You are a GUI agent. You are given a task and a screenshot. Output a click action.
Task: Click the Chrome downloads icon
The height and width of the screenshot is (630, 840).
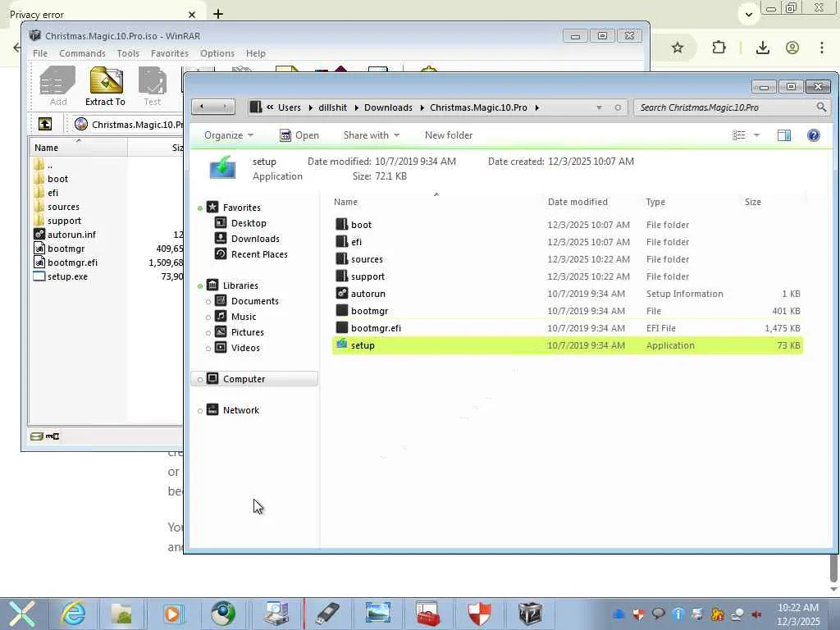tap(762, 48)
